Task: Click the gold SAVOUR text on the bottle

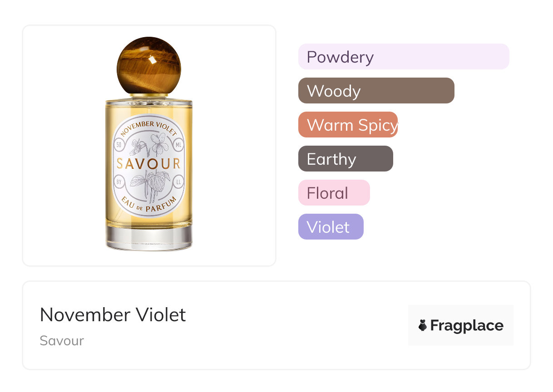Action: coord(148,164)
